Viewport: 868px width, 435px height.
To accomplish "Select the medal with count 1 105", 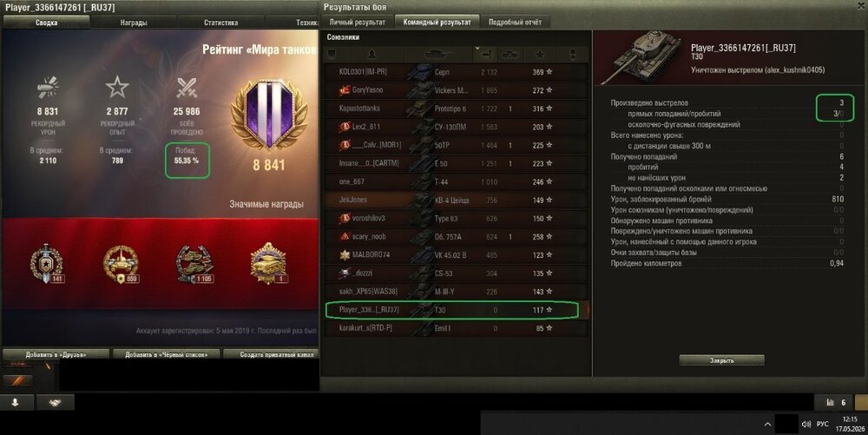I will pos(194,263).
